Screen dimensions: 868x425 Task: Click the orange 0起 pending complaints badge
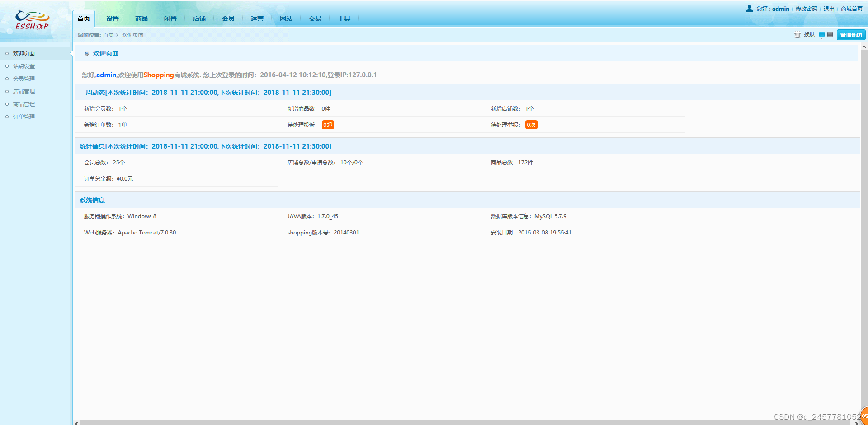[x=327, y=125]
